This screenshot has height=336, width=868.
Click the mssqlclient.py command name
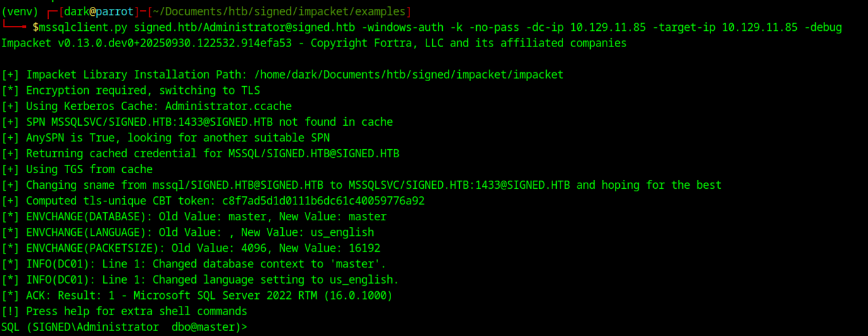pos(83,28)
